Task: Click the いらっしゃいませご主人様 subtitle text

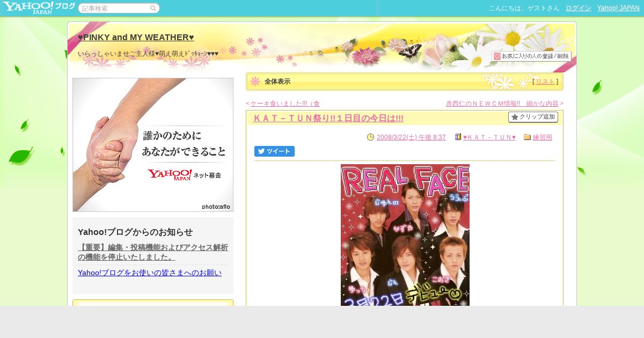Action: [148, 54]
